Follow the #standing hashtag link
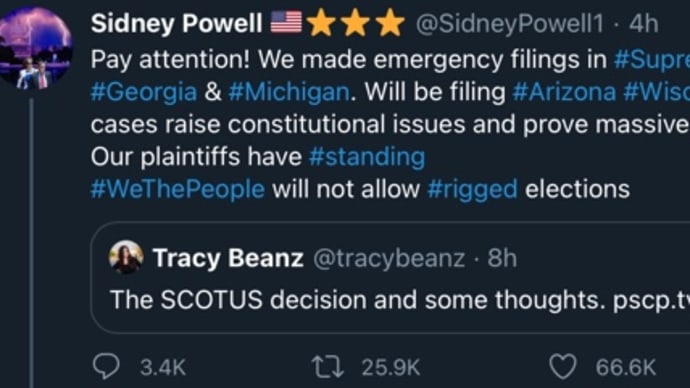The height and width of the screenshot is (388, 690). click(x=367, y=157)
